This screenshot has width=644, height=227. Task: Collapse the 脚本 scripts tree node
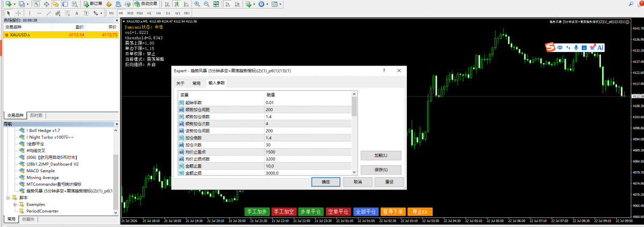click(x=8, y=197)
